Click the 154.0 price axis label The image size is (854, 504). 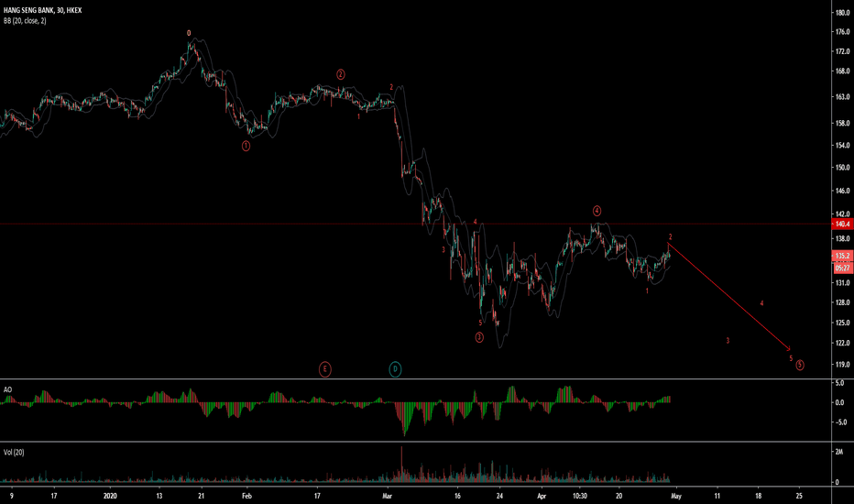tap(843, 146)
